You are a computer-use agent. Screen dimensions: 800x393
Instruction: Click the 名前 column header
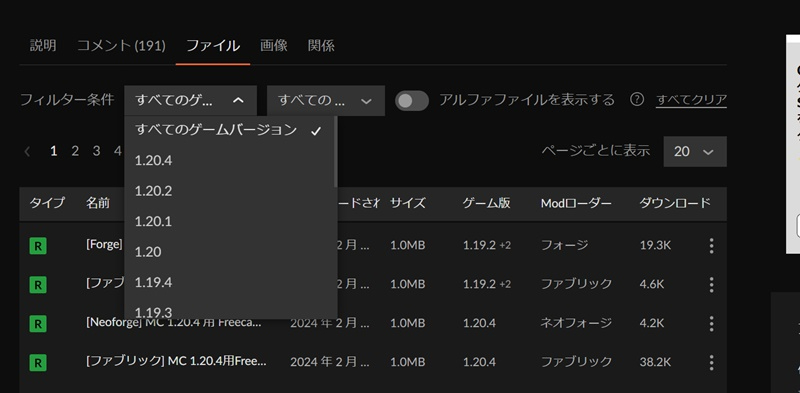pyautogui.click(x=98, y=203)
